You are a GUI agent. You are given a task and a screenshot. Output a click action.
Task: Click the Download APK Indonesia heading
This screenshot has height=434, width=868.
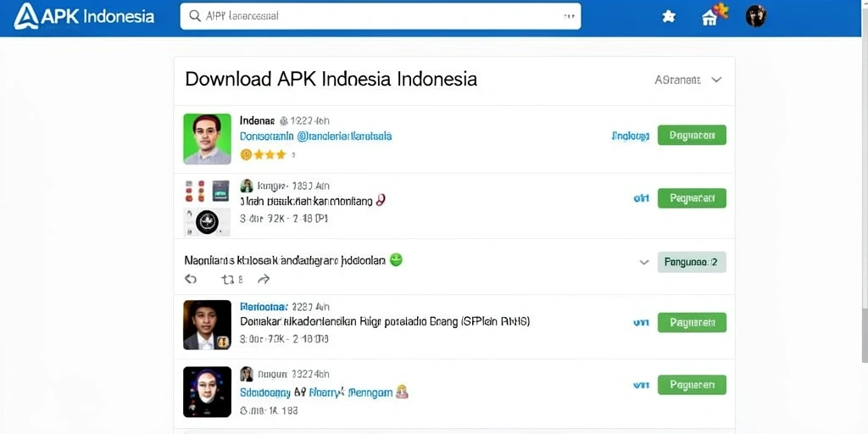tap(331, 79)
